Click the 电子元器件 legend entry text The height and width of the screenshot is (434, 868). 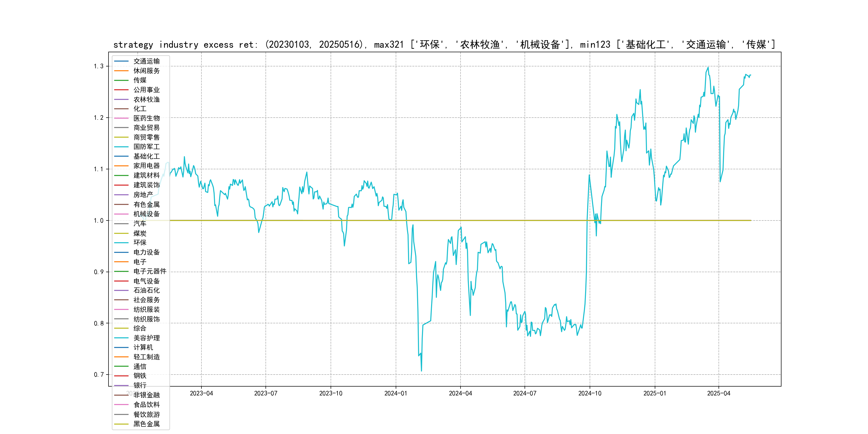click(x=150, y=271)
